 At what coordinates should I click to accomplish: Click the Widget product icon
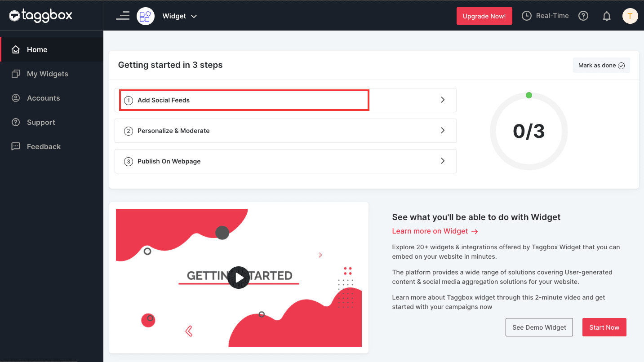[146, 16]
